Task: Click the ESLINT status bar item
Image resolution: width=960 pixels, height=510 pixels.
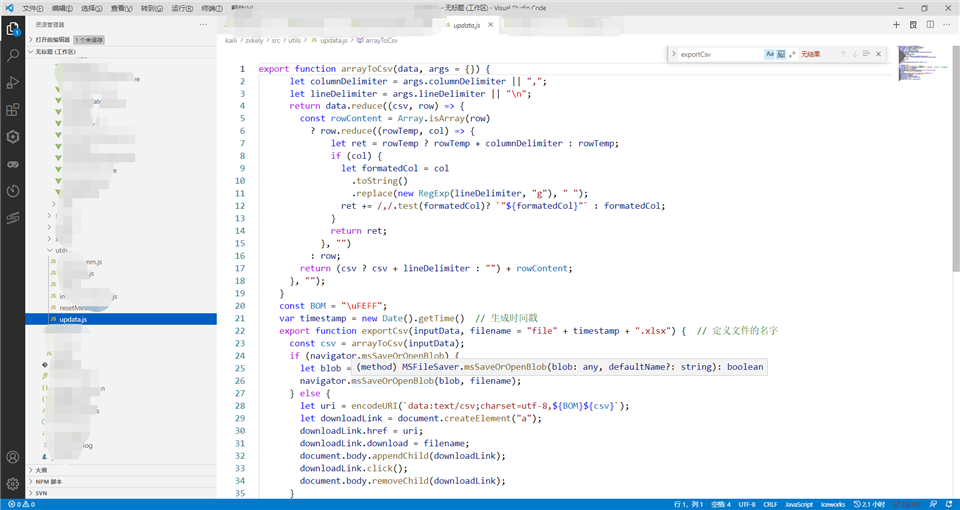Action: click(x=907, y=504)
